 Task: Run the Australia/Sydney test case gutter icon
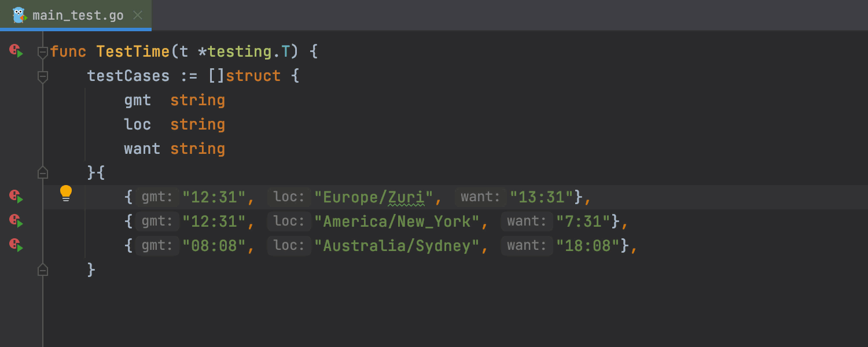click(x=16, y=245)
